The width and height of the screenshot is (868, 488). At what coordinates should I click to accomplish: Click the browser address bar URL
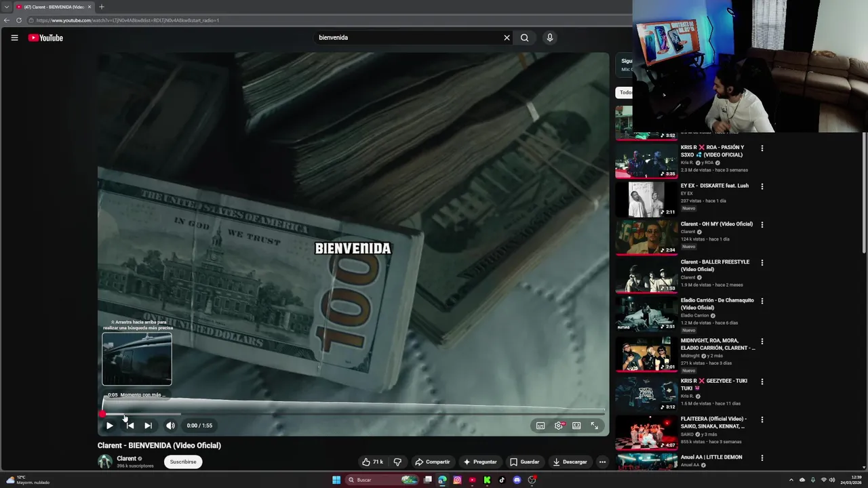[x=127, y=20]
